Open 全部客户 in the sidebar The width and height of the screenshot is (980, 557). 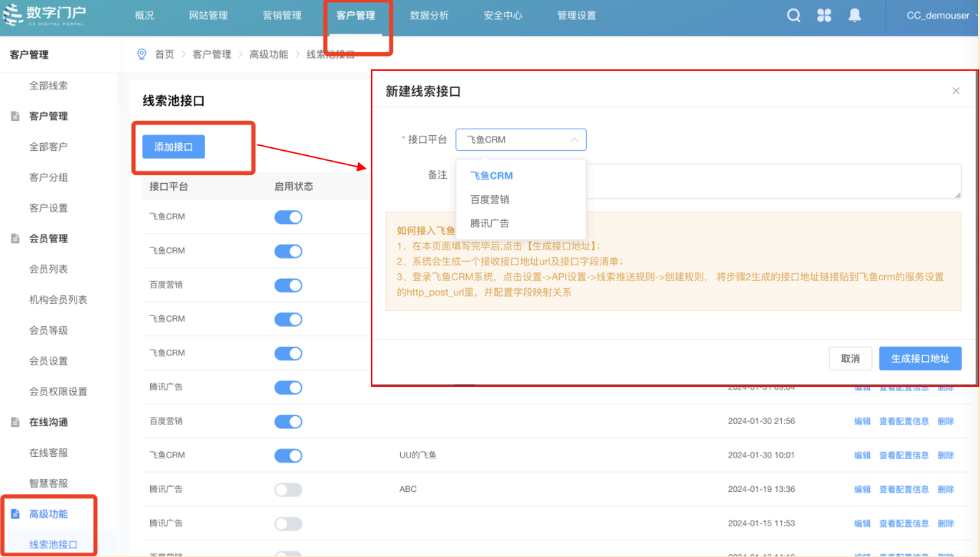coord(49,147)
